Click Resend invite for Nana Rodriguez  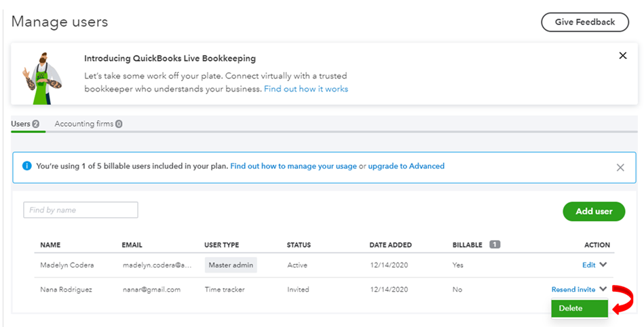click(x=573, y=290)
